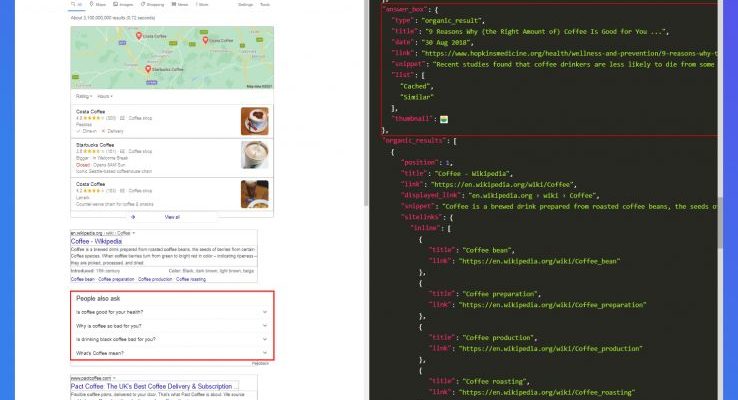The width and height of the screenshot is (738, 400).
Task: Click View all local results
Action: [171, 216]
